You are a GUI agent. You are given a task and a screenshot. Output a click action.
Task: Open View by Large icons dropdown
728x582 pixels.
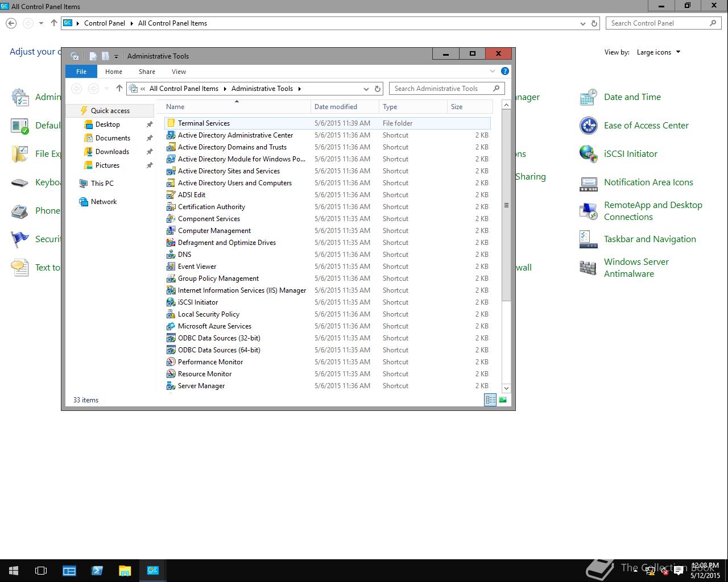coord(659,52)
